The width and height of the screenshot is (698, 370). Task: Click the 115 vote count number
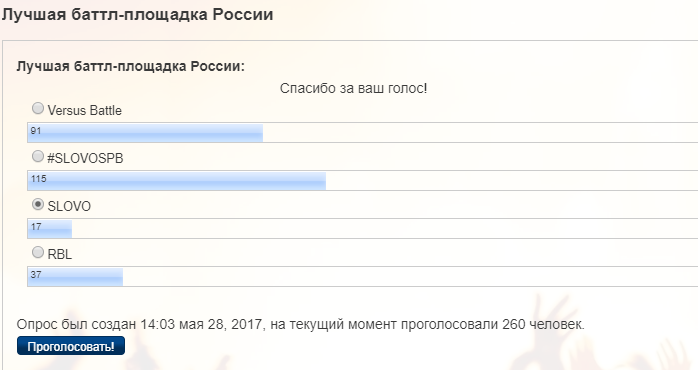pos(39,179)
